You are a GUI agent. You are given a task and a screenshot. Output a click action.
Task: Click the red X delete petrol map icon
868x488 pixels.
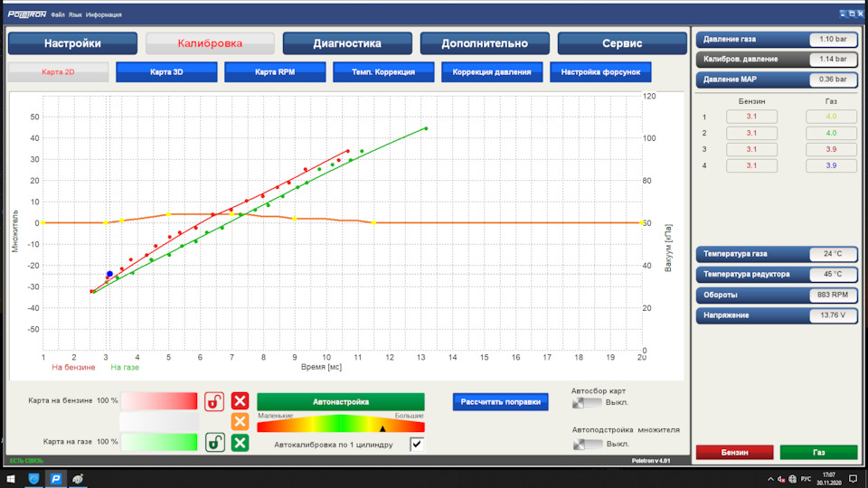coord(240,400)
